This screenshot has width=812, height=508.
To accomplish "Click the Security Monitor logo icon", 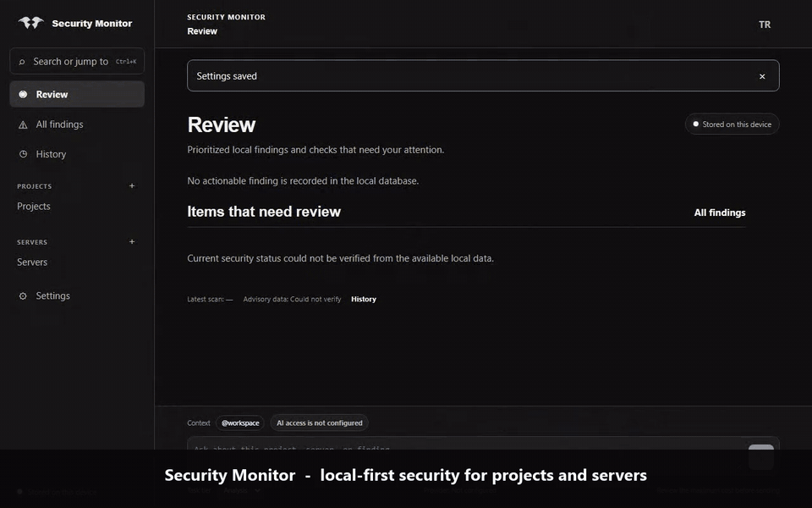I will pos(31,23).
